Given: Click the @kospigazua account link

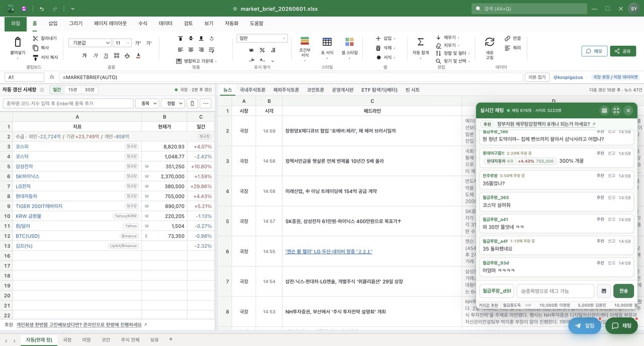Looking at the screenshot, I should [x=568, y=77].
